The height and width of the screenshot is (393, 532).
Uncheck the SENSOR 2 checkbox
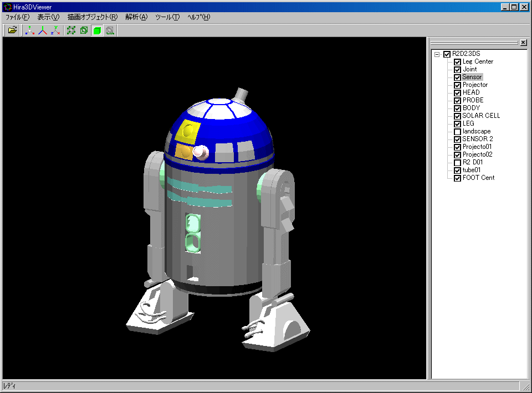point(457,139)
